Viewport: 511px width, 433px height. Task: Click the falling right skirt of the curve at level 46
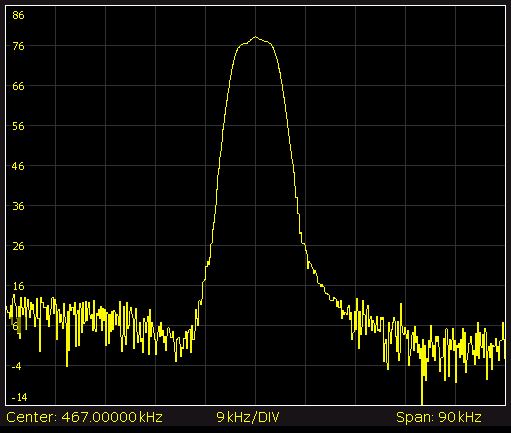click(293, 166)
